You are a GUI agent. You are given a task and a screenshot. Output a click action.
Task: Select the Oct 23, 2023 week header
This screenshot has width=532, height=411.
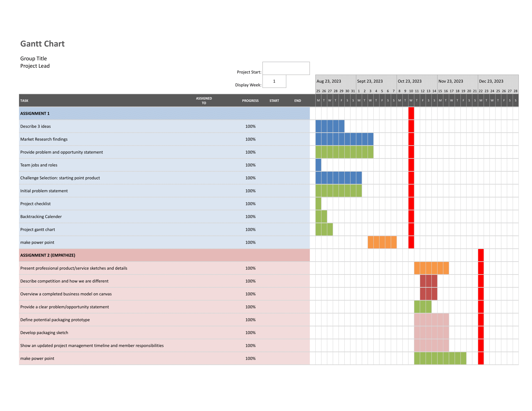[x=409, y=81]
